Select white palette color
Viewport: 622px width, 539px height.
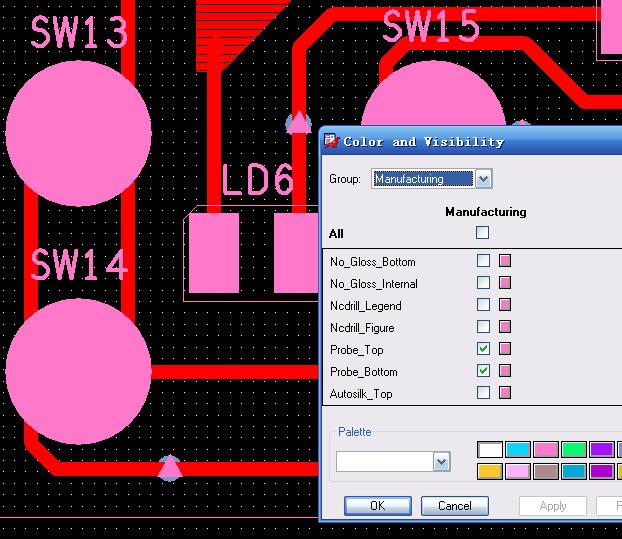click(490, 450)
